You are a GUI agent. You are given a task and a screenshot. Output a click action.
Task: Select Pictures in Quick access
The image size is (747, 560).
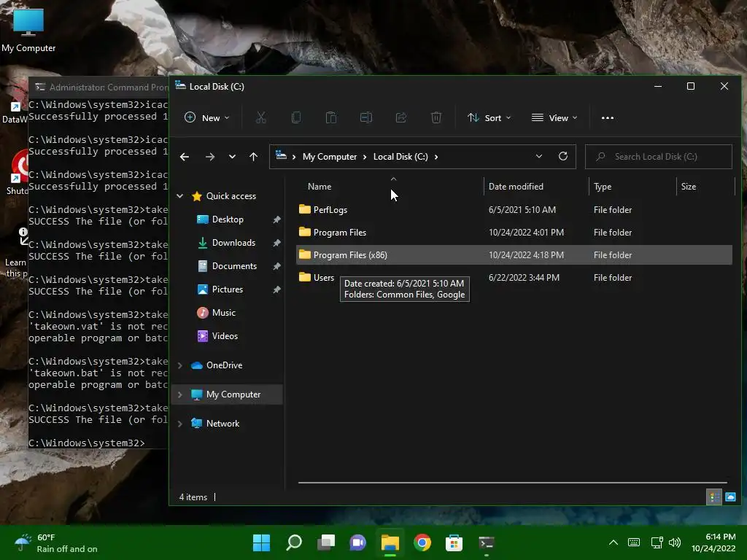click(228, 289)
